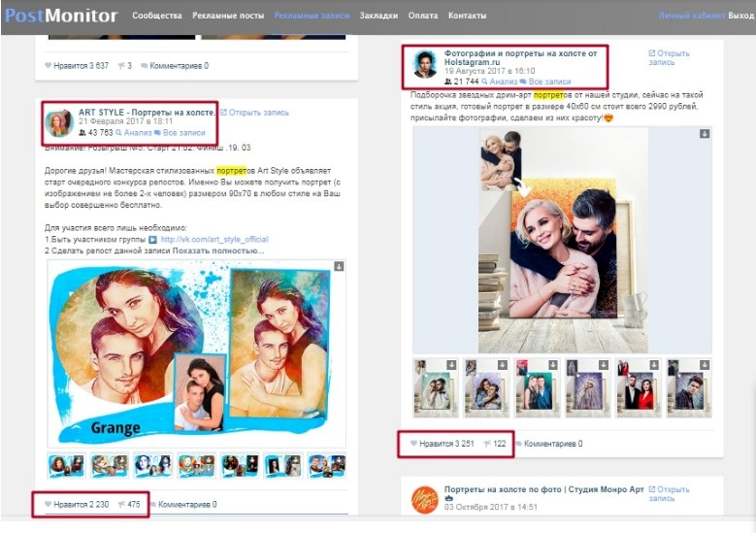Click Открыть запись for Holstagram post

point(670,57)
